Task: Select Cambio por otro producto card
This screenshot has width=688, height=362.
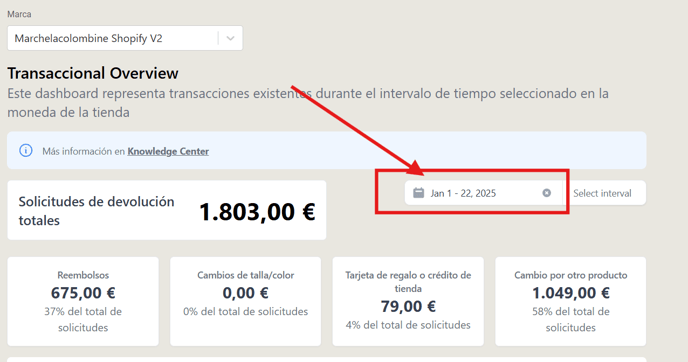Action: coord(570,301)
